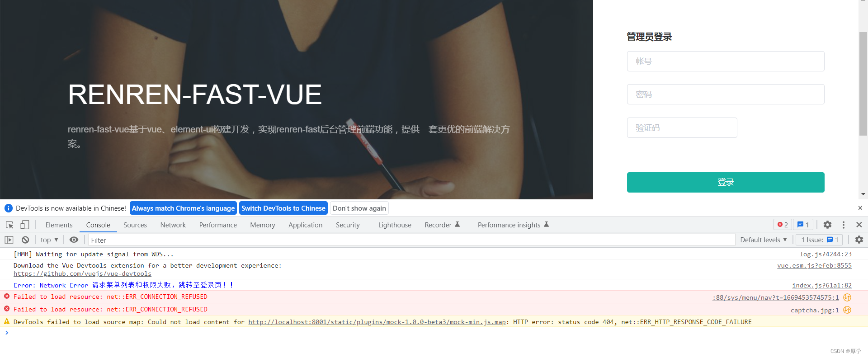This screenshot has height=358, width=868.
Task: Open vue.esm.js?efeb:8555 source link
Action: (814, 265)
